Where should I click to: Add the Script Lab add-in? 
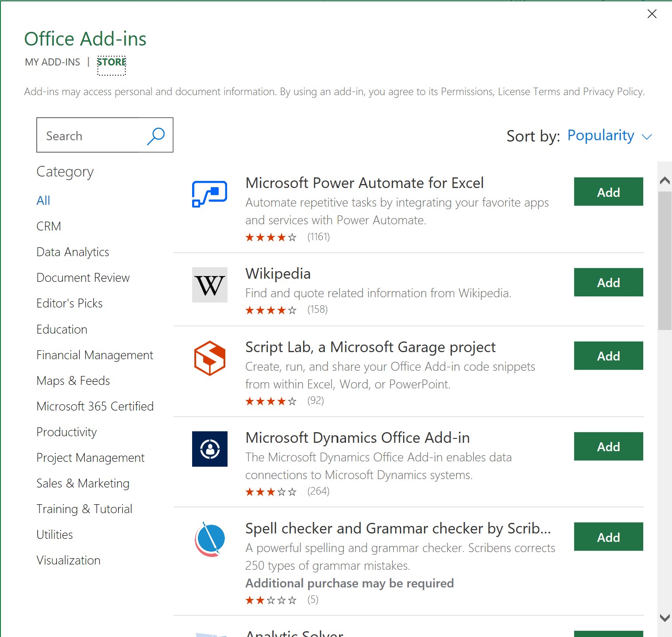click(608, 356)
